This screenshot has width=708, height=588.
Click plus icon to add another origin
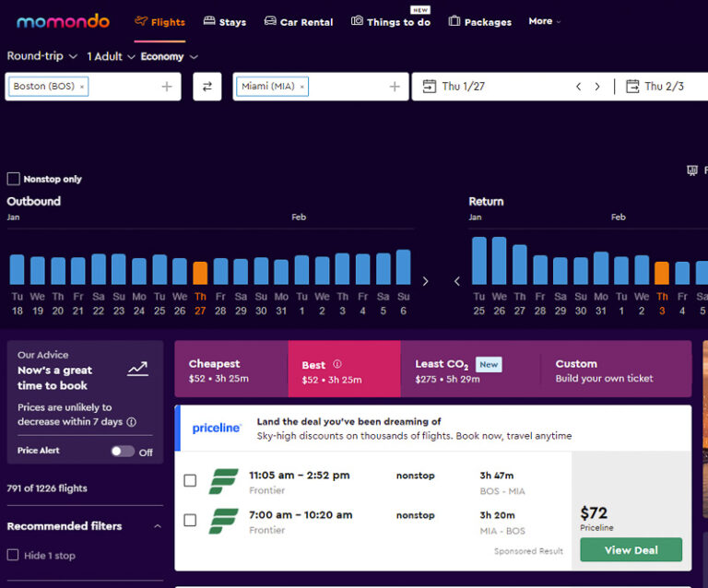click(x=167, y=87)
